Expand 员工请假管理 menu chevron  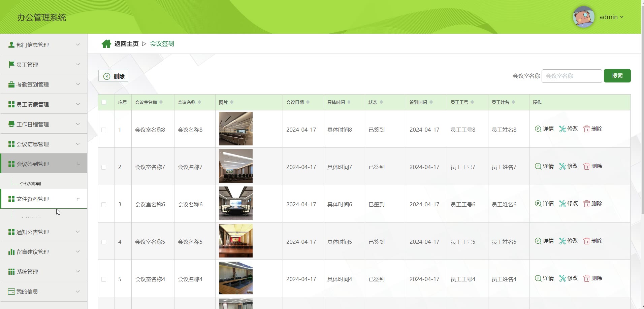[x=78, y=104]
